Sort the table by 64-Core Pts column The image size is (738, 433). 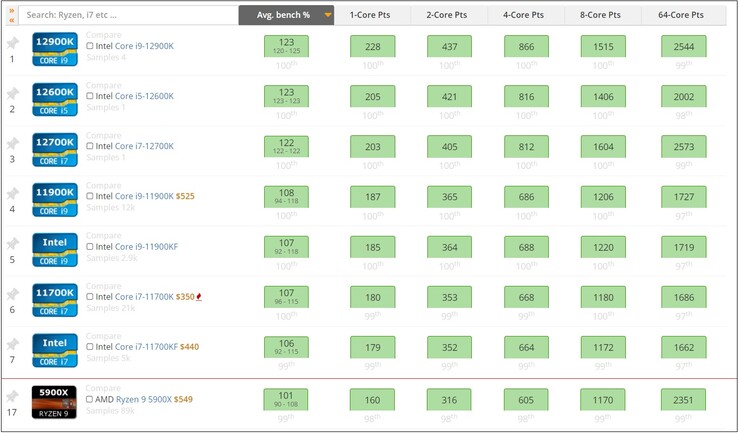point(683,15)
